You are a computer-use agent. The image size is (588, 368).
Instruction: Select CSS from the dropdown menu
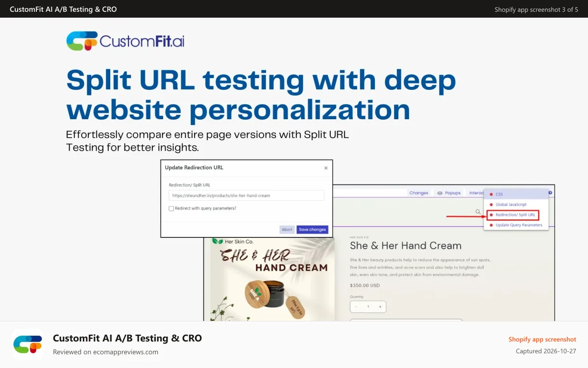pos(516,194)
